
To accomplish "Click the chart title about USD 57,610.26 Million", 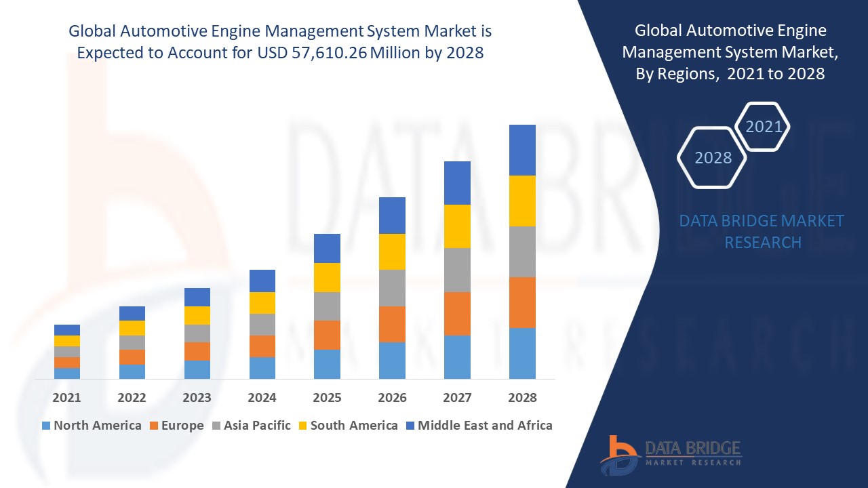I will [280, 42].
